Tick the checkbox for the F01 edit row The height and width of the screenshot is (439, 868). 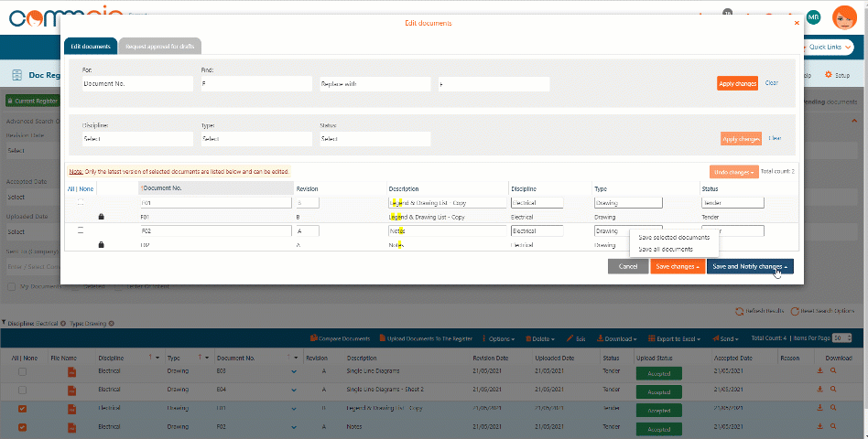coord(81,203)
